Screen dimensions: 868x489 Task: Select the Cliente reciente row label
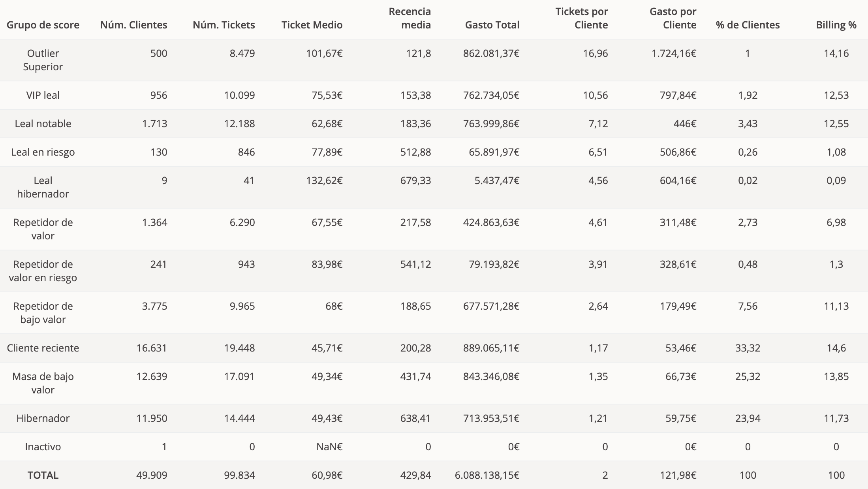43,348
